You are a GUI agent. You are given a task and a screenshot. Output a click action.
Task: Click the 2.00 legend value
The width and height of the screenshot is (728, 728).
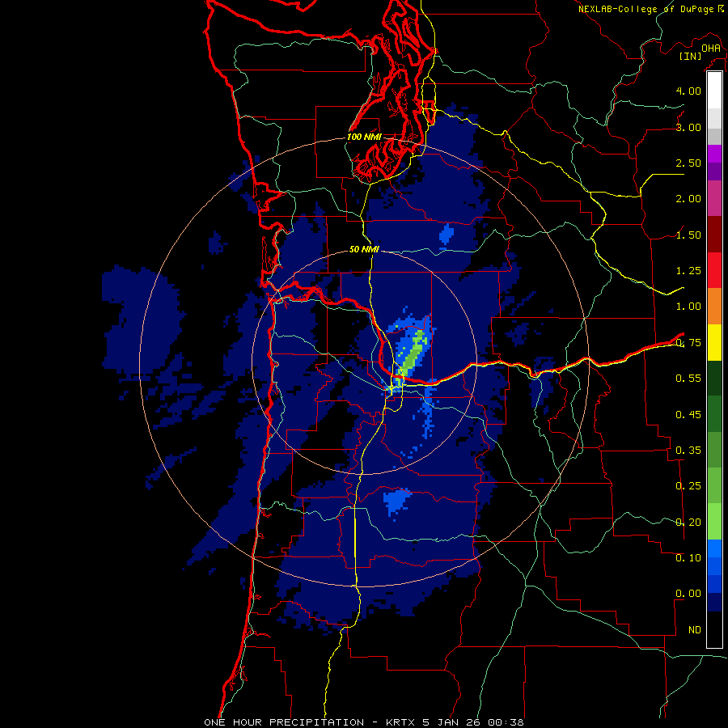point(688,199)
